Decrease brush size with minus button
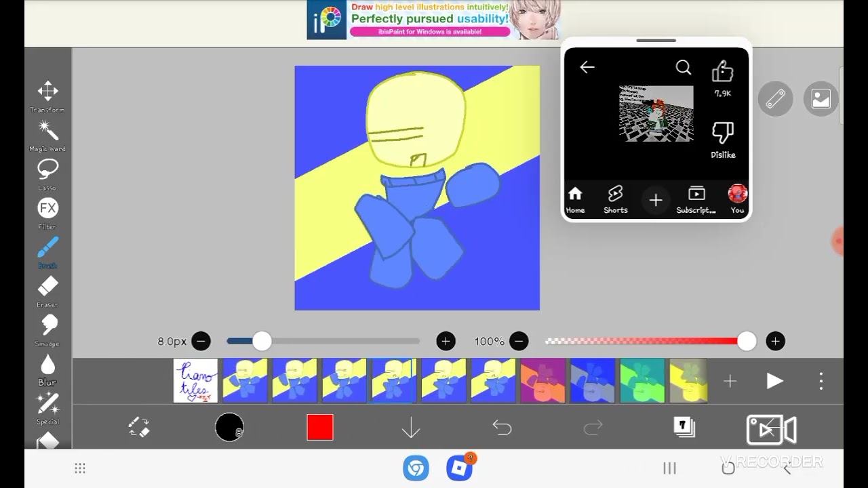The width and height of the screenshot is (868, 488). [201, 341]
